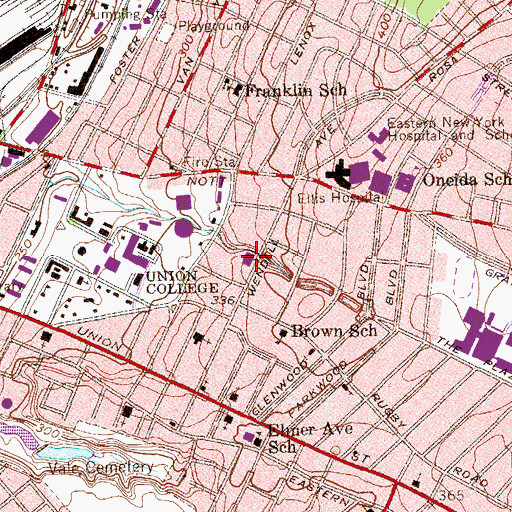This screenshot has height=512, width=512.
Task: Click the UNION COLLEGE label
Action: 182,282
